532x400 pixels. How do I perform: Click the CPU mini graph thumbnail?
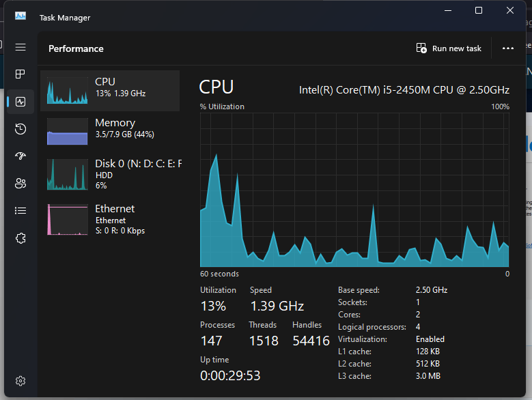coord(67,90)
